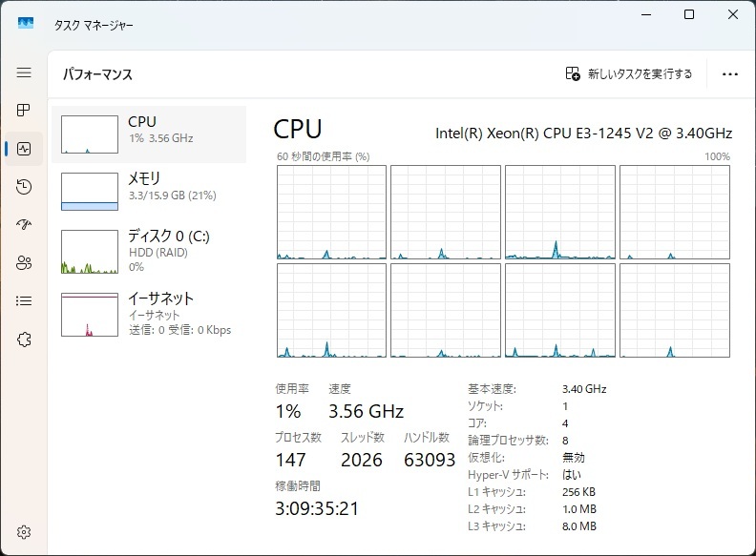Select the Performance page icon
756x556 pixels.
pyautogui.click(x=24, y=149)
